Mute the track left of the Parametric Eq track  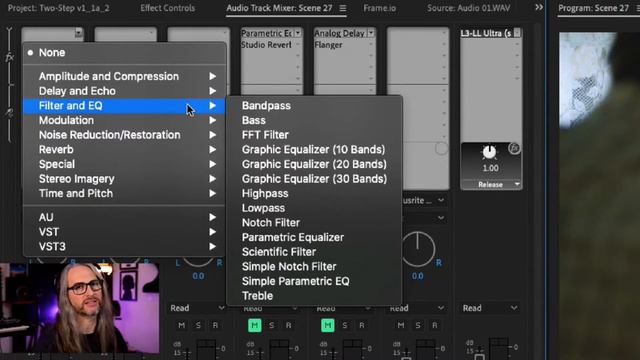[182, 325]
